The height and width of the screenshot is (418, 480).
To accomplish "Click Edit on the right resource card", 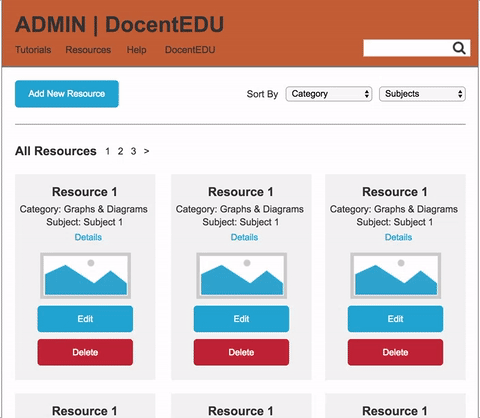I will click(x=395, y=319).
